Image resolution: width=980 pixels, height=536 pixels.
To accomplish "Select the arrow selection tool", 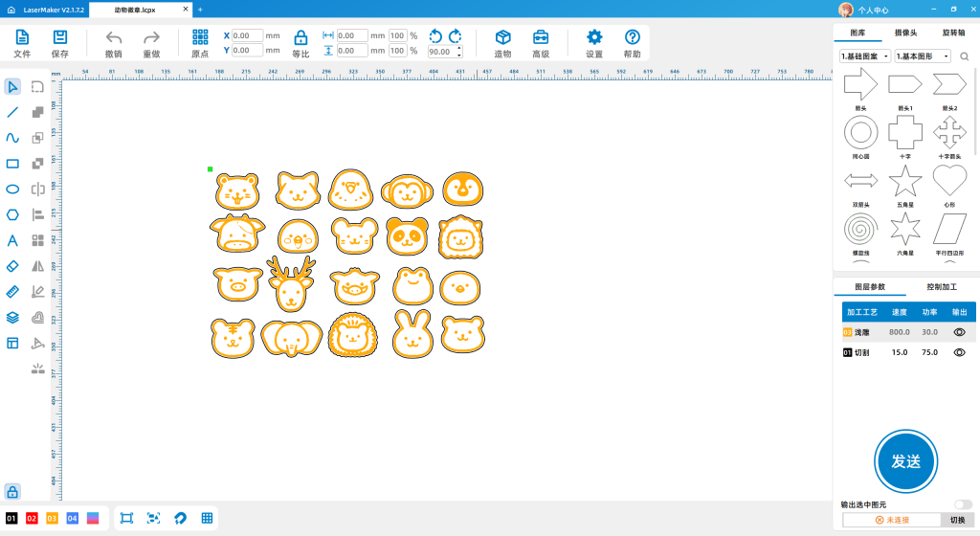I will [x=12, y=87].
